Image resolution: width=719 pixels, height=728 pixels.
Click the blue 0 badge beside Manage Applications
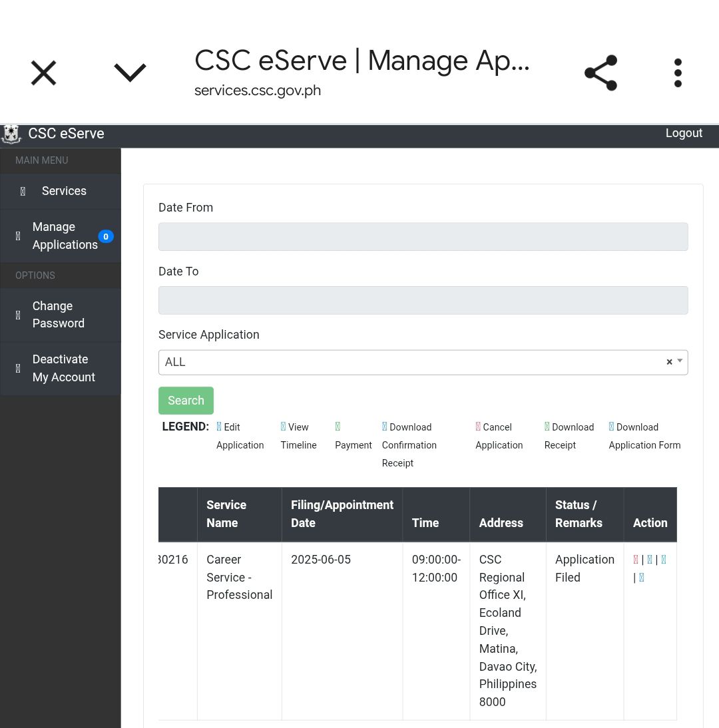(x=106, y=236)
